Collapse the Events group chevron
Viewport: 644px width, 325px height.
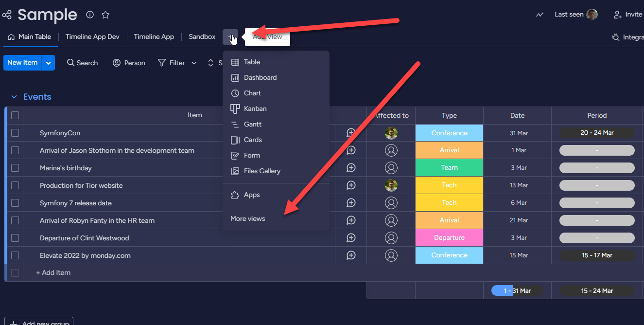(14, 97)
